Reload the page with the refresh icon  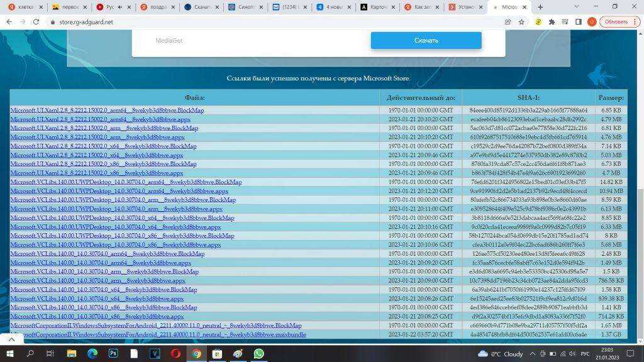tap(35, 21)
